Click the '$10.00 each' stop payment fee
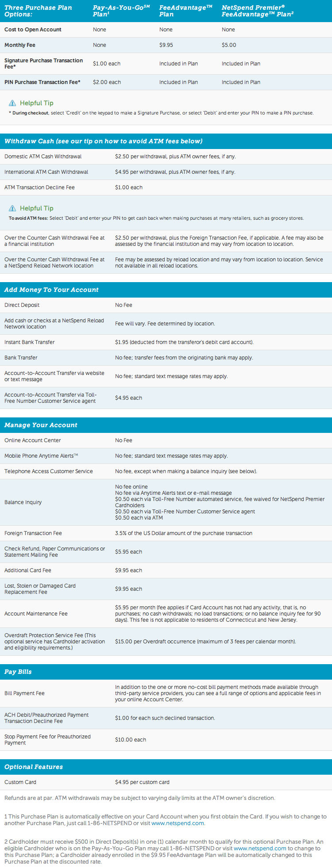Screen dimensions: 332x868 131,740
